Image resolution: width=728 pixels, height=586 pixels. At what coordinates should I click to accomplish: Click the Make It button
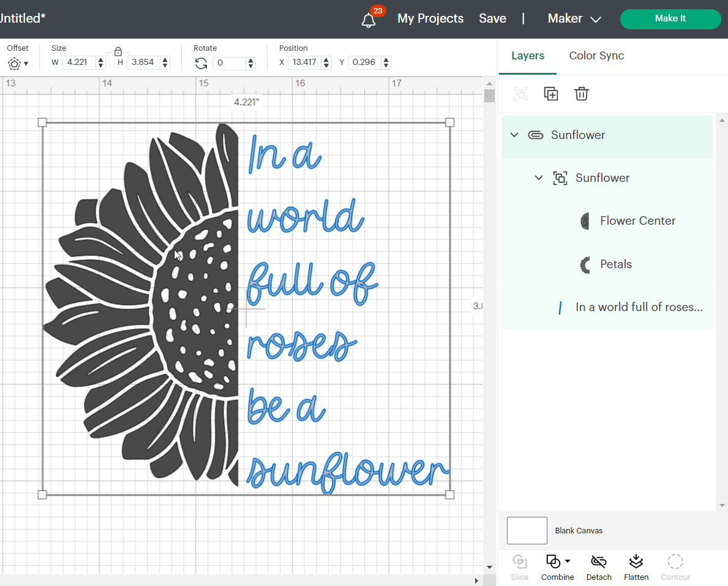[x=670, y=19]
